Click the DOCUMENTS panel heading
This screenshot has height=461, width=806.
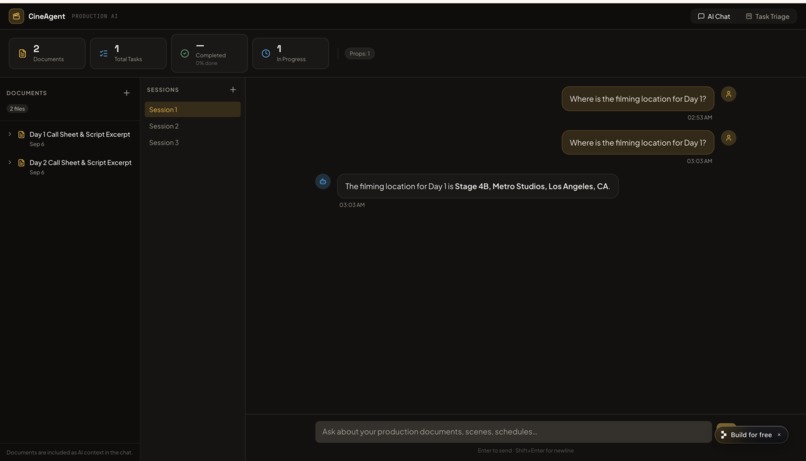point(27,93)
